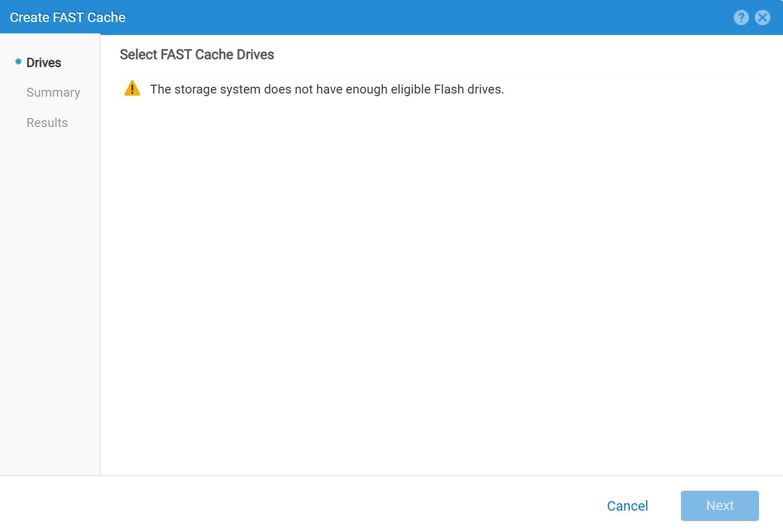The height and width of the screenshot is (532, 783).
Task: Click the circular X icon in title bar
Action: (x=762, y=17)
